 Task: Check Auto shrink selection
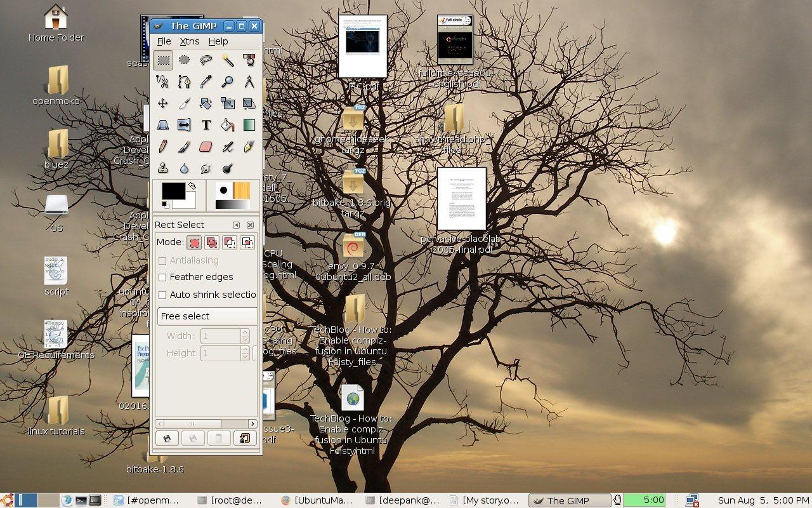pyautogui.click(x=163, y=295)
